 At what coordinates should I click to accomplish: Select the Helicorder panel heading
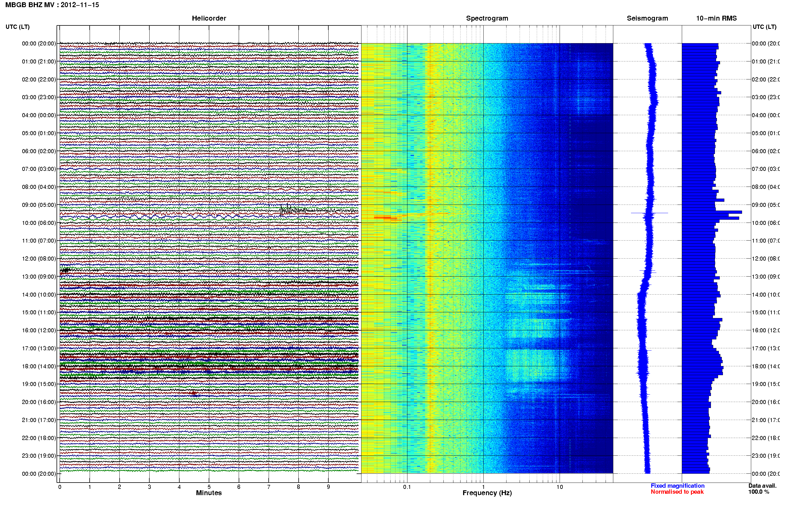(209, 18)
